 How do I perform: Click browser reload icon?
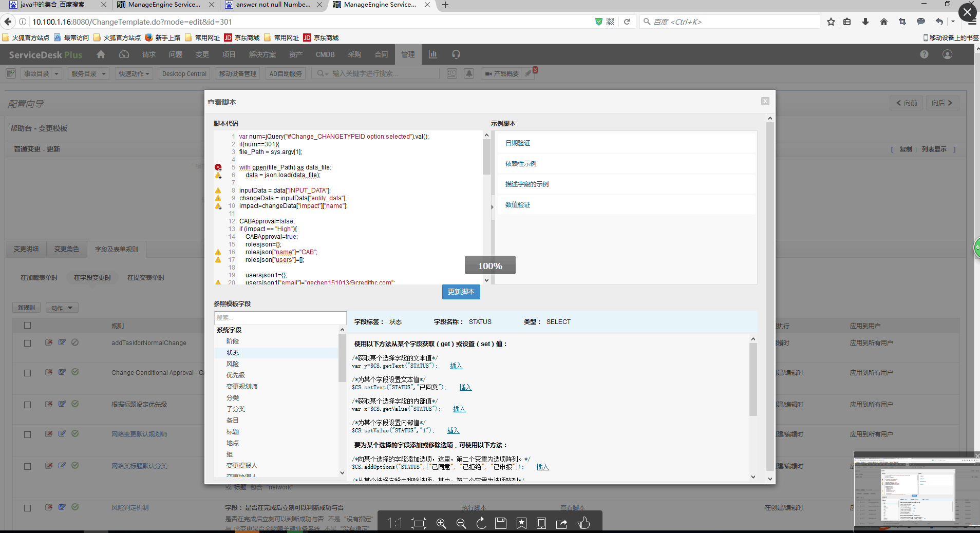click(627, 22)
